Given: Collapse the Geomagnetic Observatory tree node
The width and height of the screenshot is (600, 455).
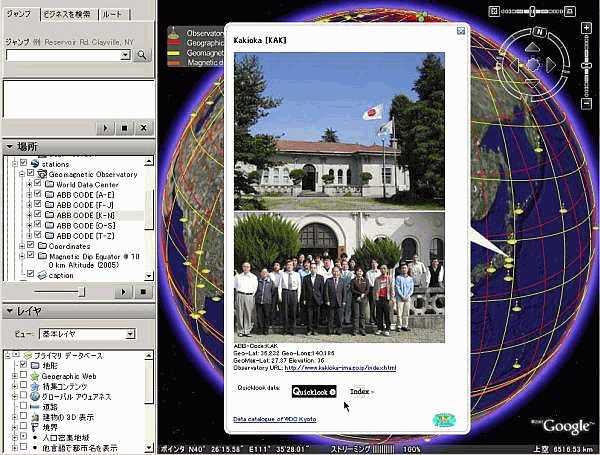Looking at the screenshot, I should click(22, 174).
